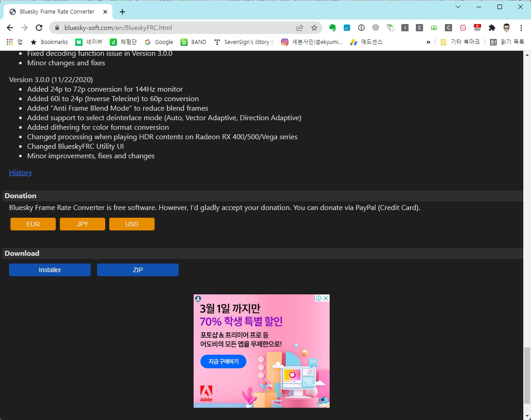Click 'Minor improvements, fixes and changes' line
Screen dimensions: 531x420
91,156
